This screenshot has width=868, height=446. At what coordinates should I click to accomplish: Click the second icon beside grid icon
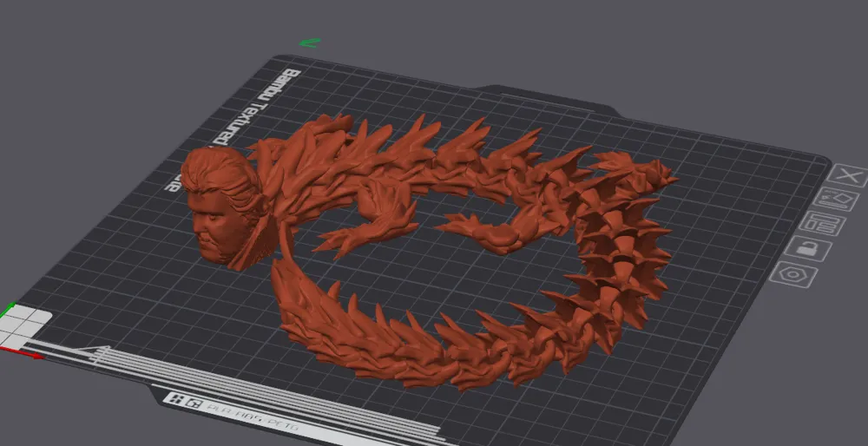pos(194,403)
